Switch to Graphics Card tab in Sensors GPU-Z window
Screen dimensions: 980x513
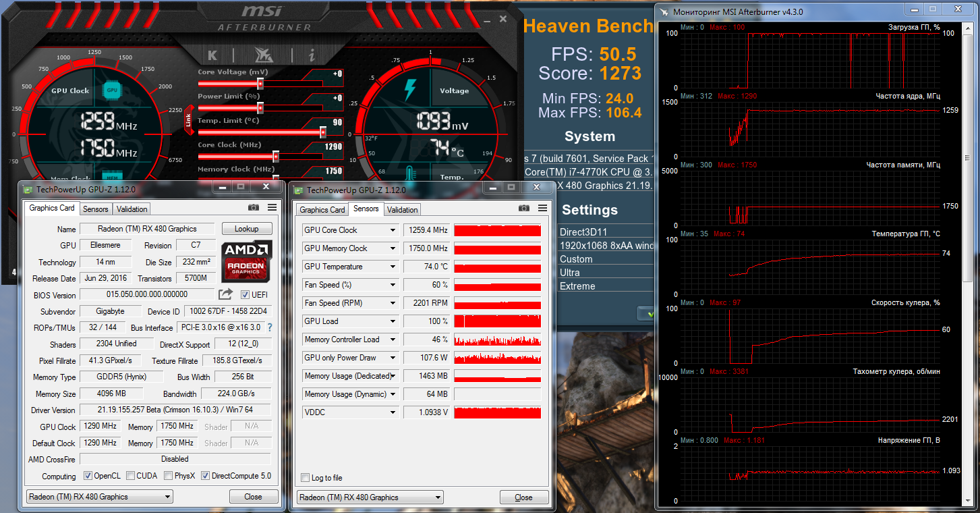coord(322,210)
